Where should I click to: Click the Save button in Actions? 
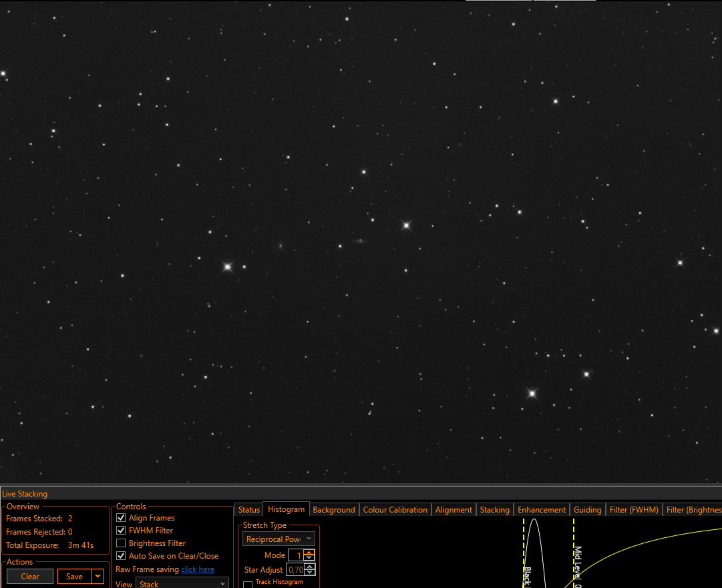pyautogui.click(x=74, y=577)
